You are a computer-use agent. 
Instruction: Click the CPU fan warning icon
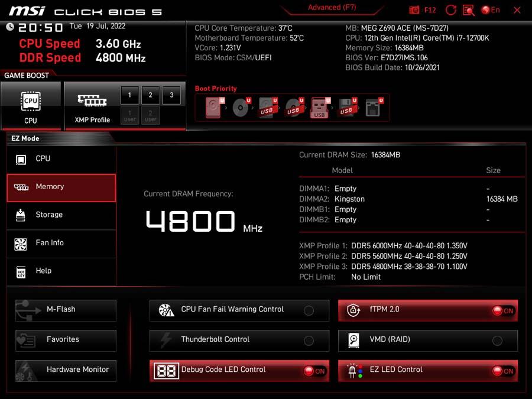(x=166, y=310)
